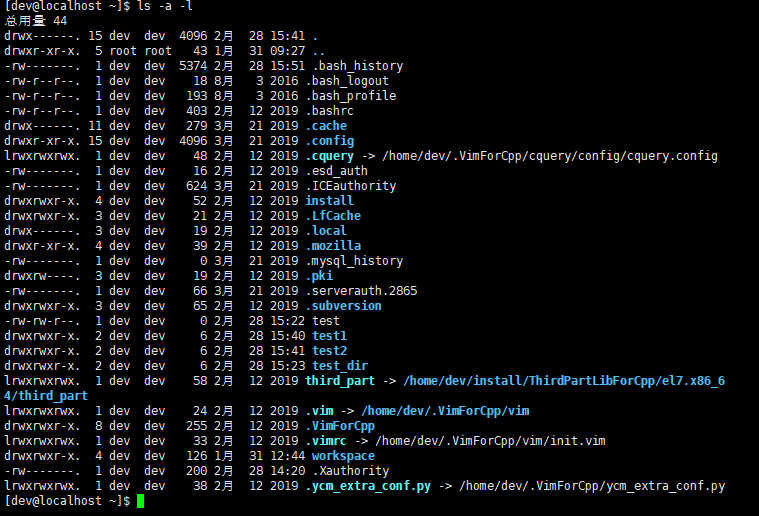Click the time 12:44 on the workspace row
Image resolution: width=759 pixels, height=516 pixels.
tap(288, 456)
